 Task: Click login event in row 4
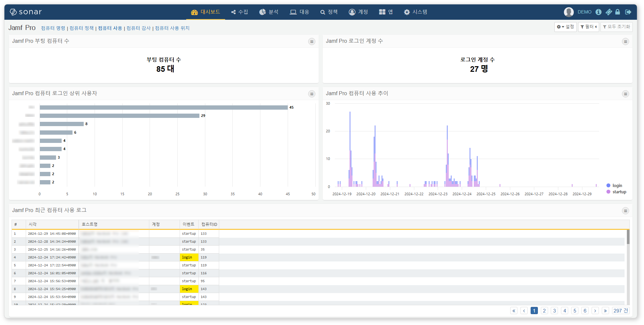click(x=189, y=257)
